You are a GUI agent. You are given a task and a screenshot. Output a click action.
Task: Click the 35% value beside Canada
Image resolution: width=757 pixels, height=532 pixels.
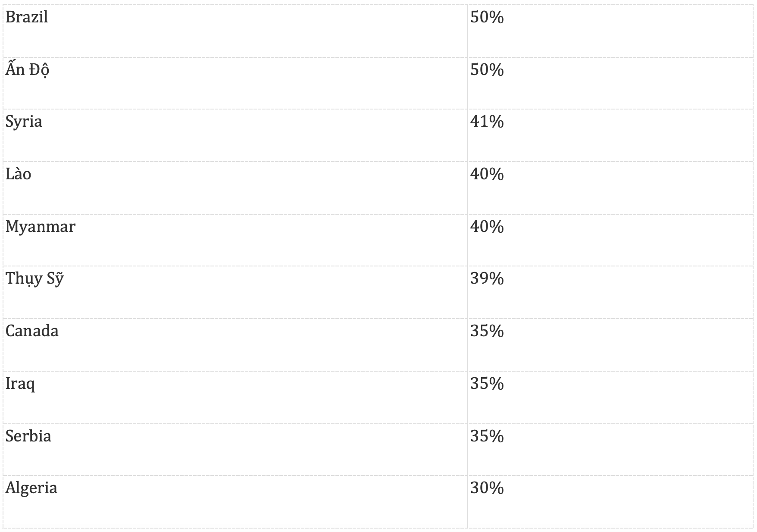[x=487, y=331]
